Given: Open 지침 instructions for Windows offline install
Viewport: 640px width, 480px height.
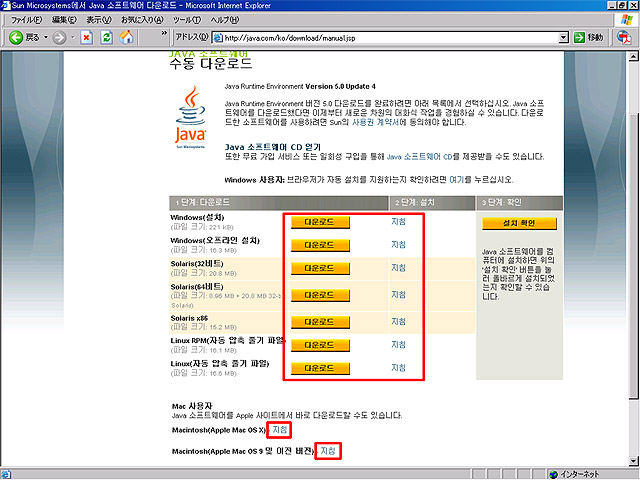Looking at the screenshot, I should 398,244.
